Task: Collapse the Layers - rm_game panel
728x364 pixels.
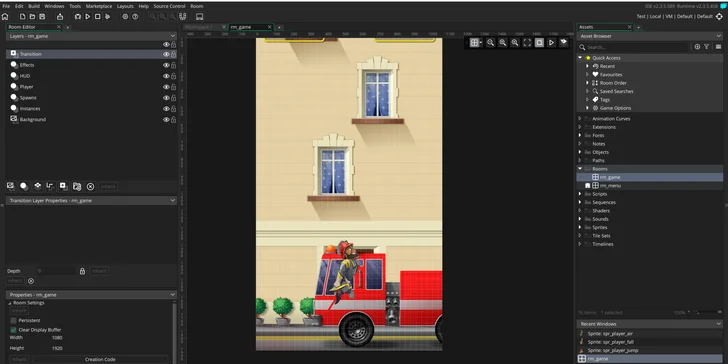Action: (x=173, y=36)
